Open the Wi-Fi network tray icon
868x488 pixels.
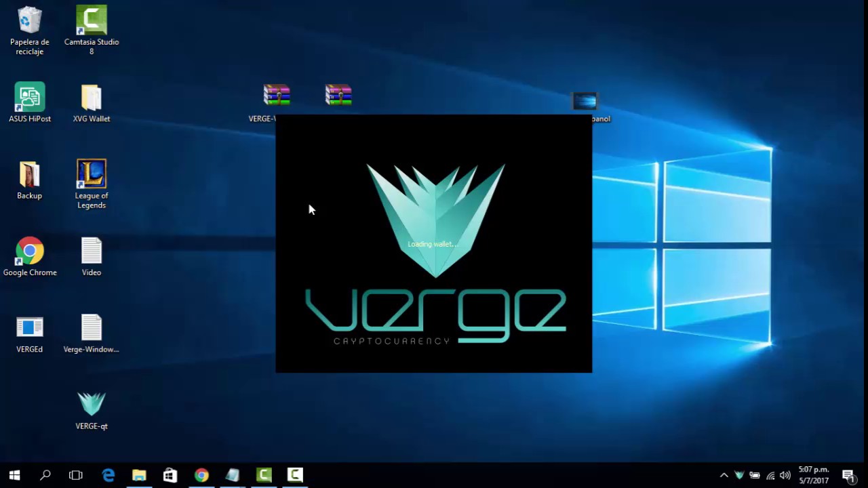pos(770,475)
